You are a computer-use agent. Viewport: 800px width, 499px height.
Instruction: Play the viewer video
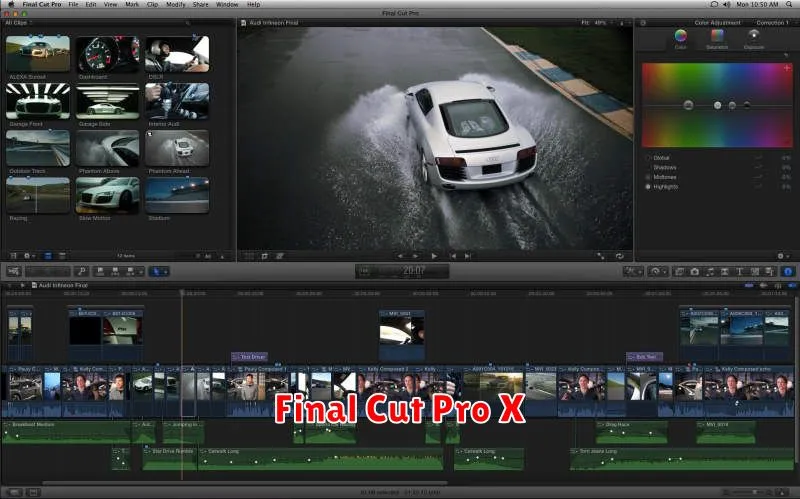pyautogui.click(x=434, y=256)
